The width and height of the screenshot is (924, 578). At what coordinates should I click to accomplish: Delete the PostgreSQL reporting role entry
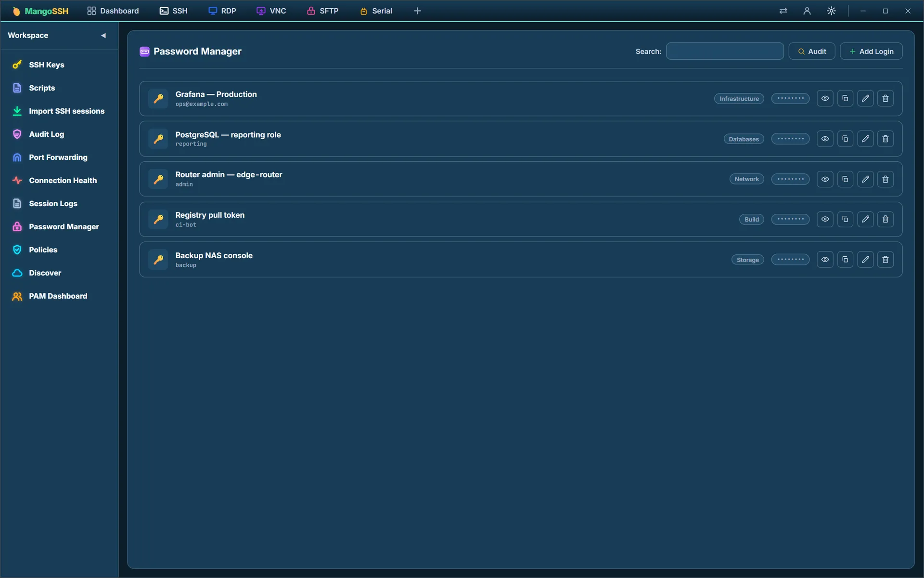pos(885,139)
